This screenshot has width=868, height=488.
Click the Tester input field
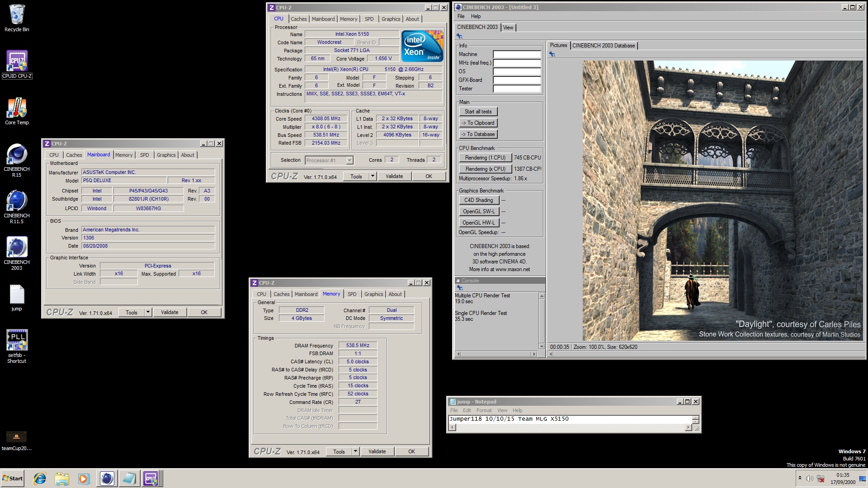(517, 89)
